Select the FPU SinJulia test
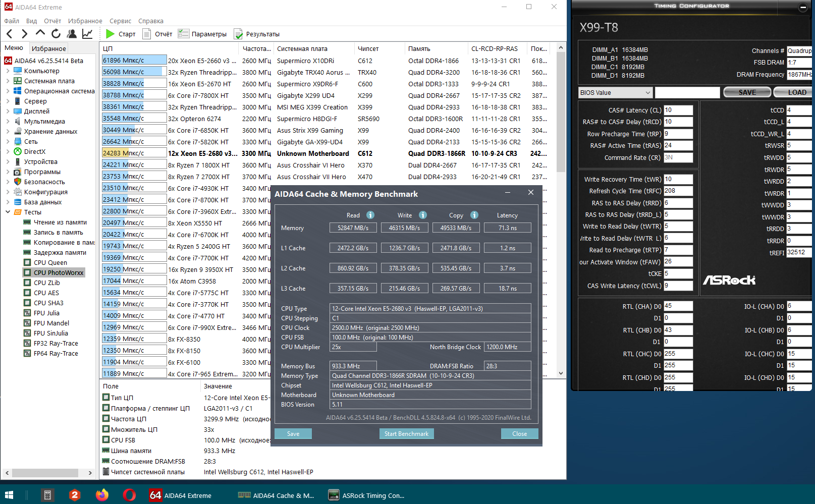 [x=50, y=333]
